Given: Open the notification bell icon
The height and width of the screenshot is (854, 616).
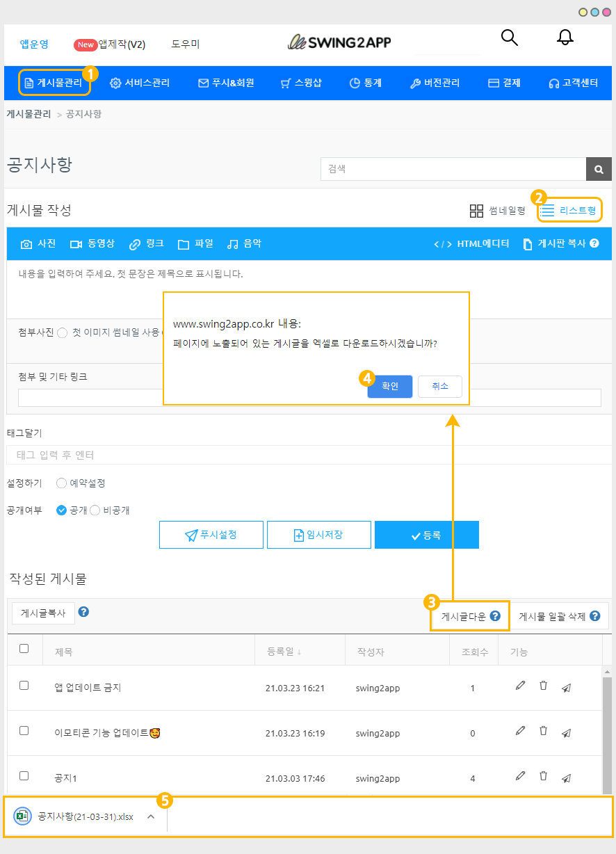Looking at the screenshot, I should pos(565,38).
